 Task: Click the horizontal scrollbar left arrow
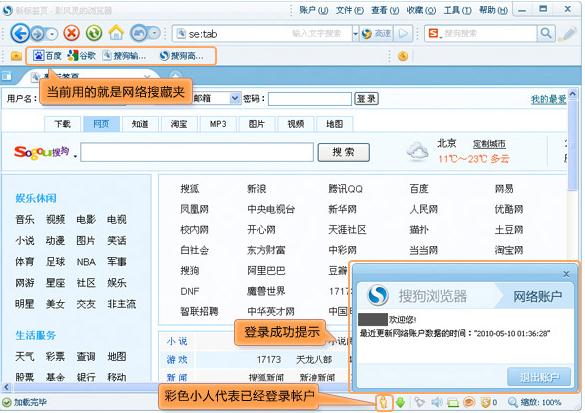[6, 387]
